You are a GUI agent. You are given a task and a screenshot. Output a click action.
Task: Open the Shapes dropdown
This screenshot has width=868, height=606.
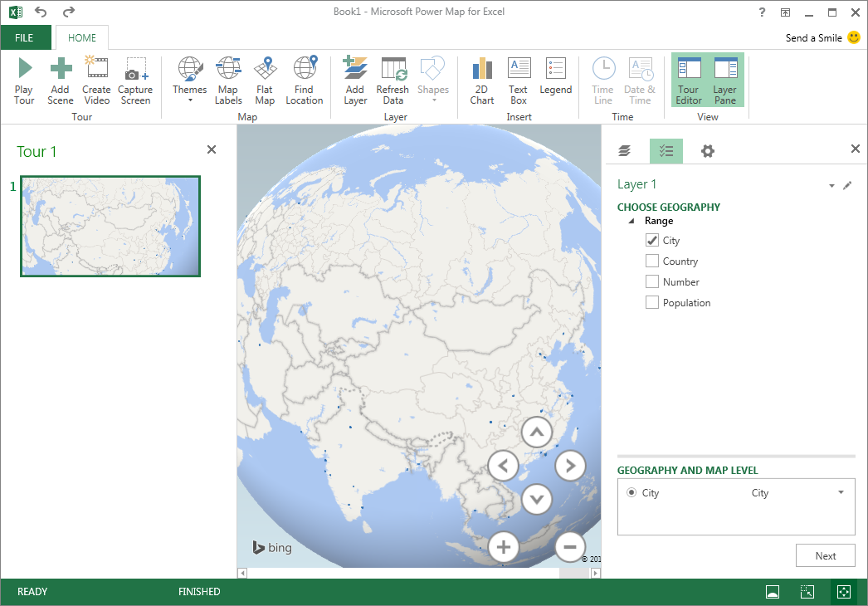(x=433, y=81)
